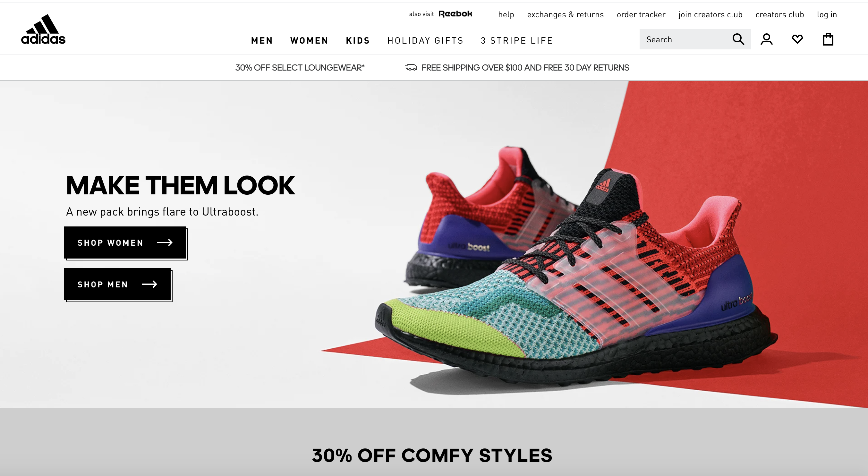868x476 pixels.
Task: Select HOLIDAY GIFTS in navigation
Action: click(x=425, y=40)
